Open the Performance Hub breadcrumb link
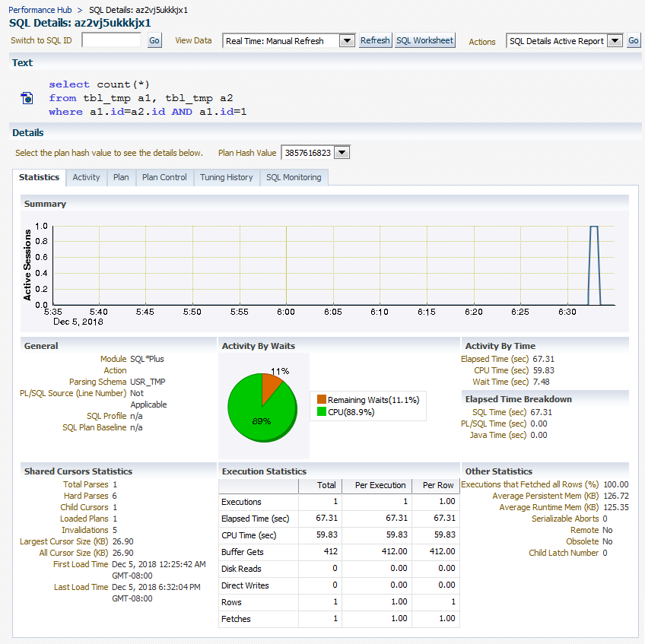Screen dimensions: 645x644 pos(40,9)
